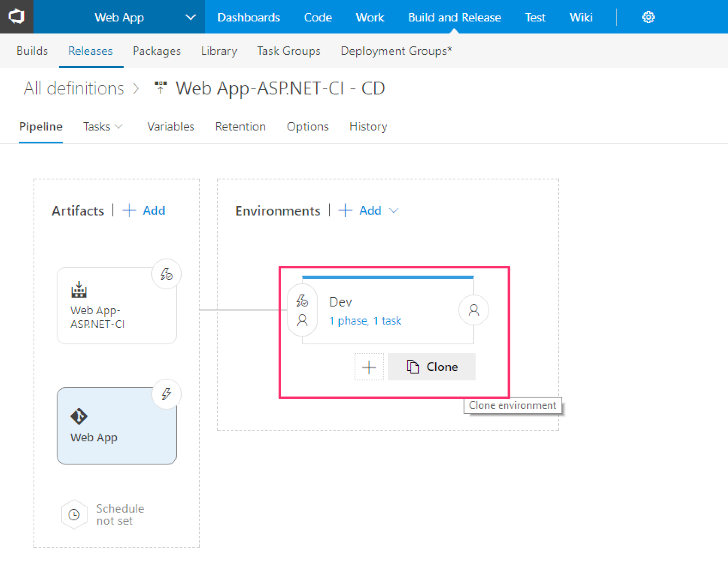Select the Variables tab
Screen dimensions: 728x571
point(171,127)
